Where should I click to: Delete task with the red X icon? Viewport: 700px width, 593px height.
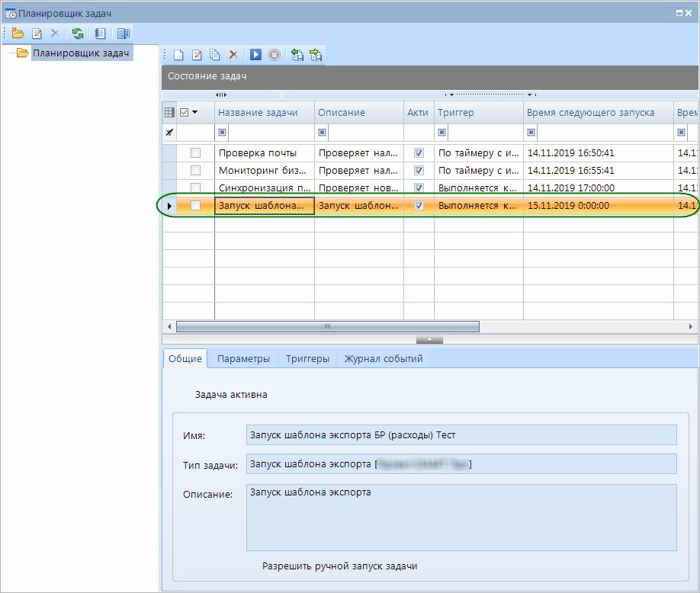(x=233, y=55)
